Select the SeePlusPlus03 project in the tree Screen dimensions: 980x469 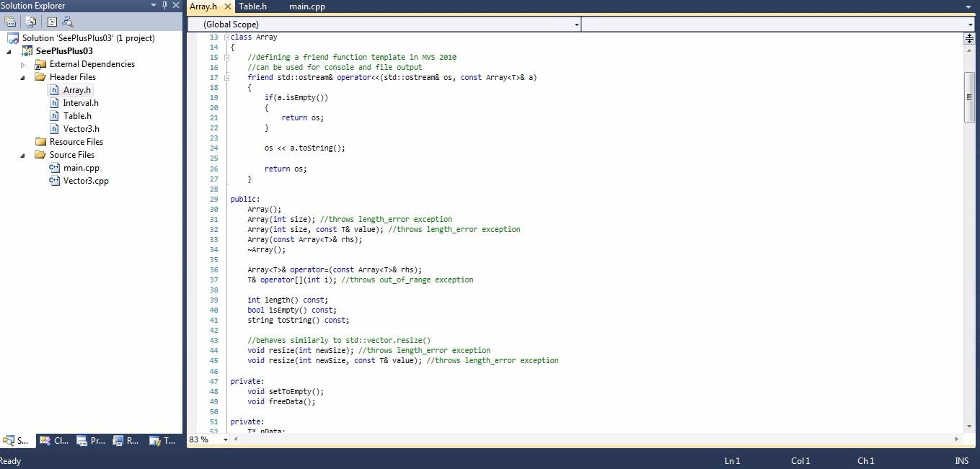64,51
